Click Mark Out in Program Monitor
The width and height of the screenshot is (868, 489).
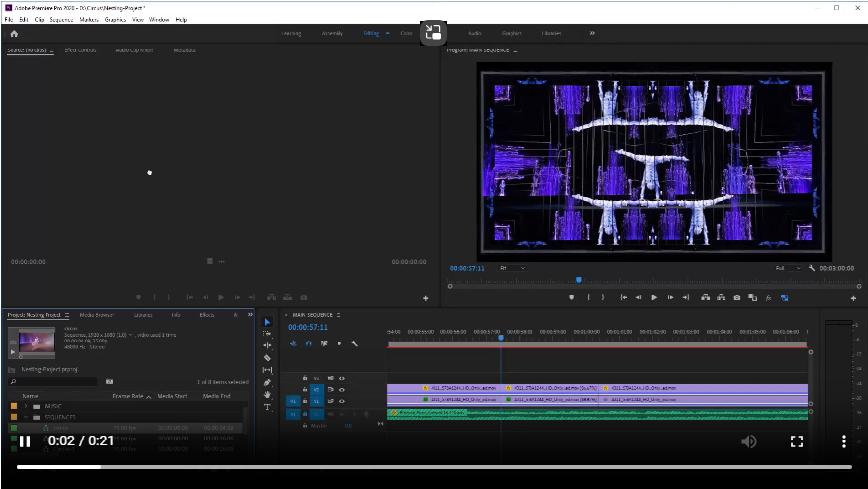603,297
